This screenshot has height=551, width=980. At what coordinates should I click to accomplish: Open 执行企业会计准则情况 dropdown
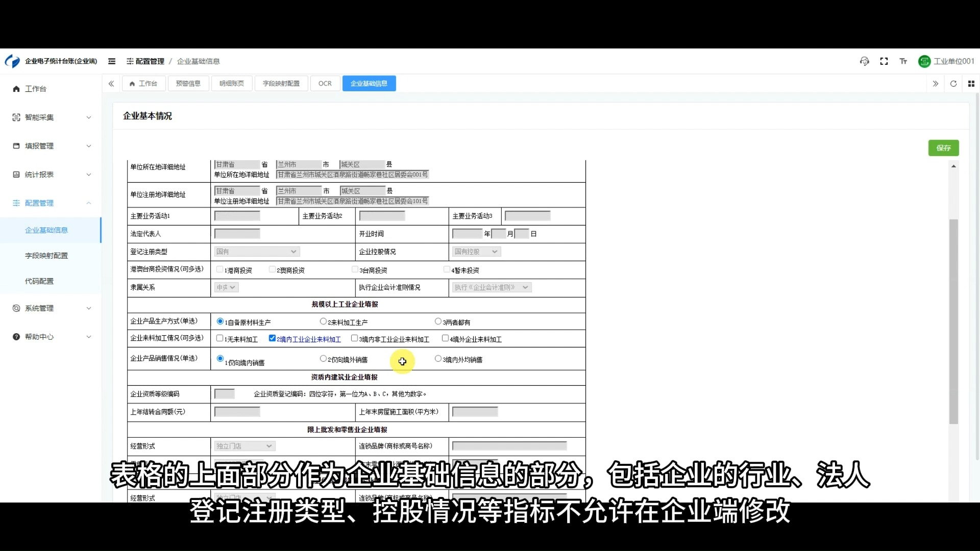(492, 287)
